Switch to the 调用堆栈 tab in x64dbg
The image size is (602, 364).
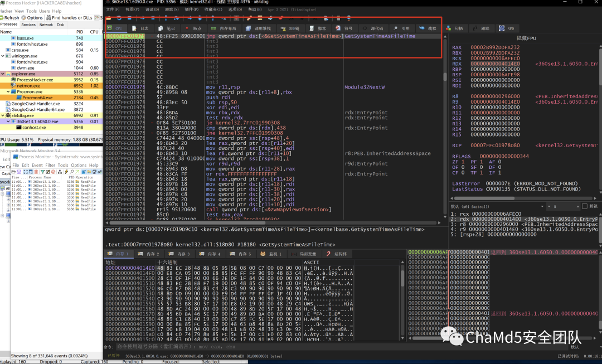(x=259, y=28)
